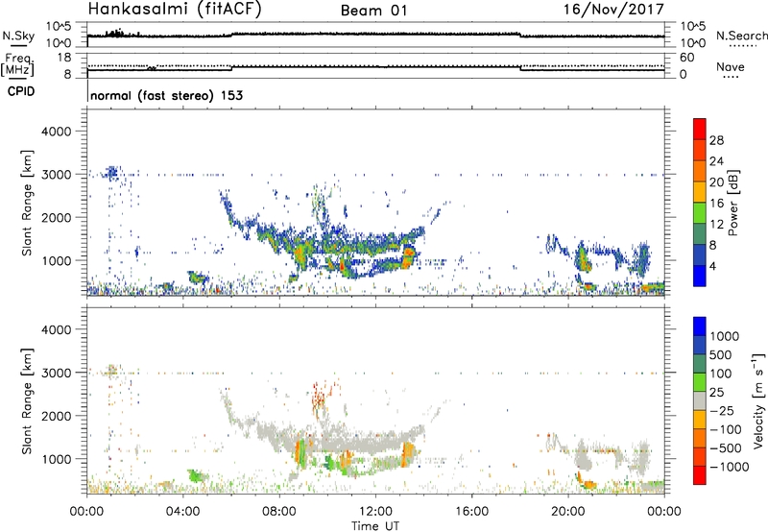The width and height of the screenshot is (768, 532).
Task: Click the "60" tick on the Nave axis
Action: point(686,58)
